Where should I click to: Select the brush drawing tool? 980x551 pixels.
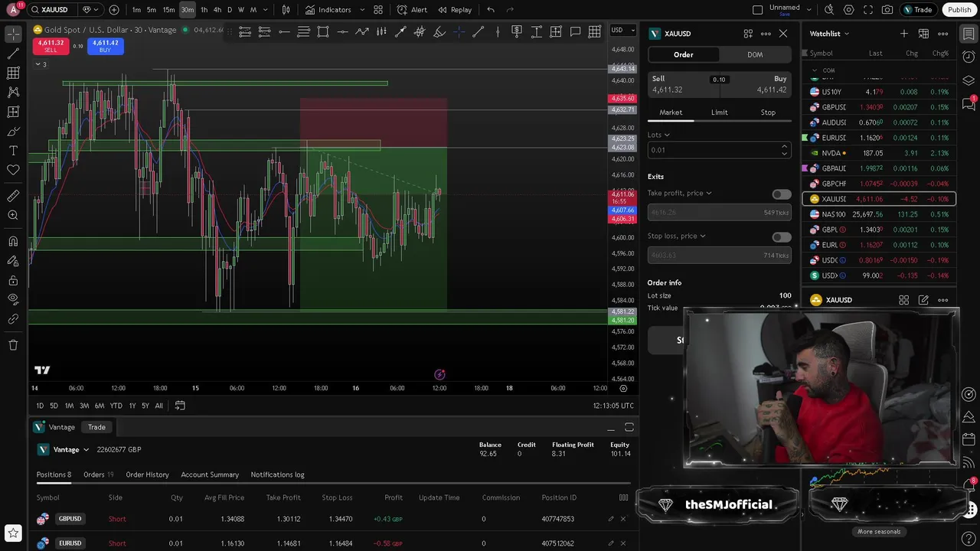[x=13, y=131]
